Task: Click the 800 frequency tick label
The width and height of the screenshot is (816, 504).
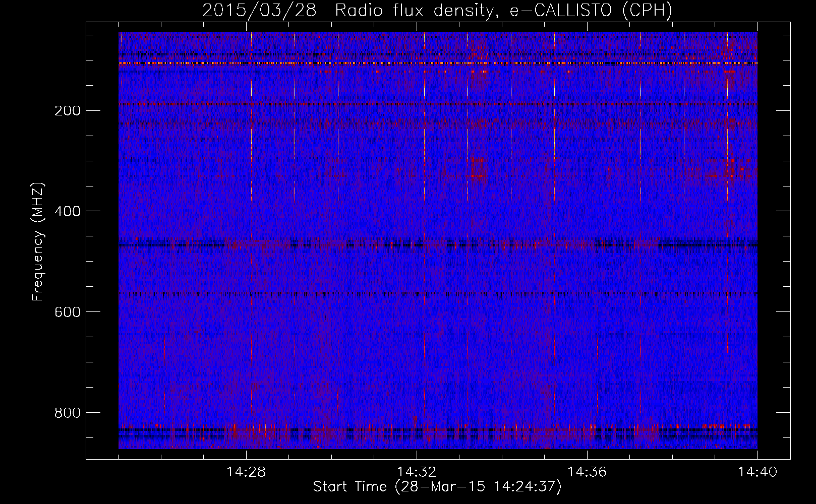Action: pos(67,413)
